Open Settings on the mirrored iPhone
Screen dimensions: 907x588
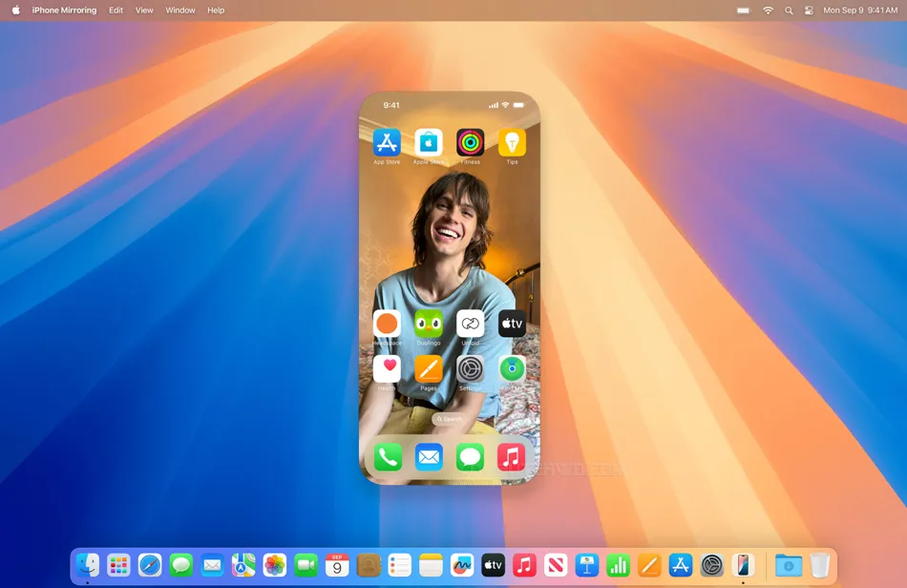click(x=471, y=368)
